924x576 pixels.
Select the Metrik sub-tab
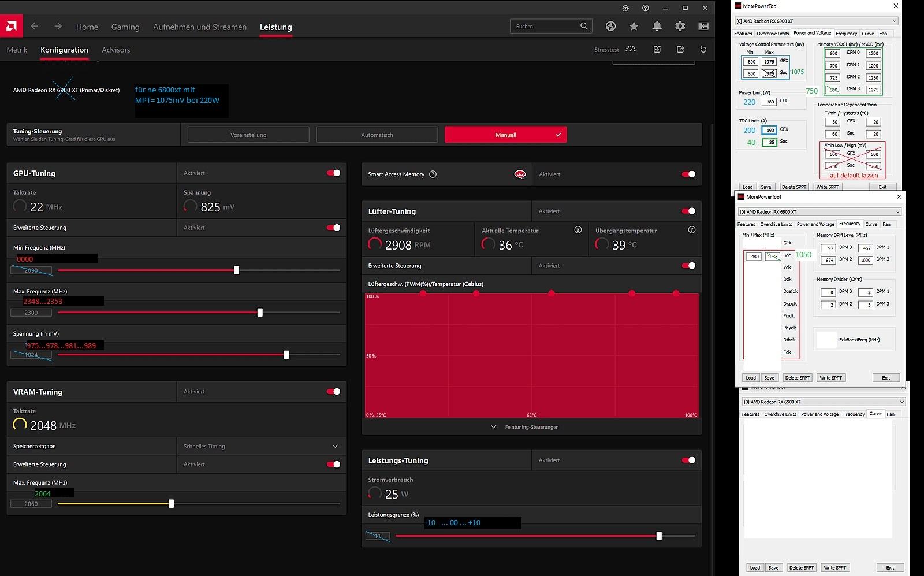pos(17,50)
